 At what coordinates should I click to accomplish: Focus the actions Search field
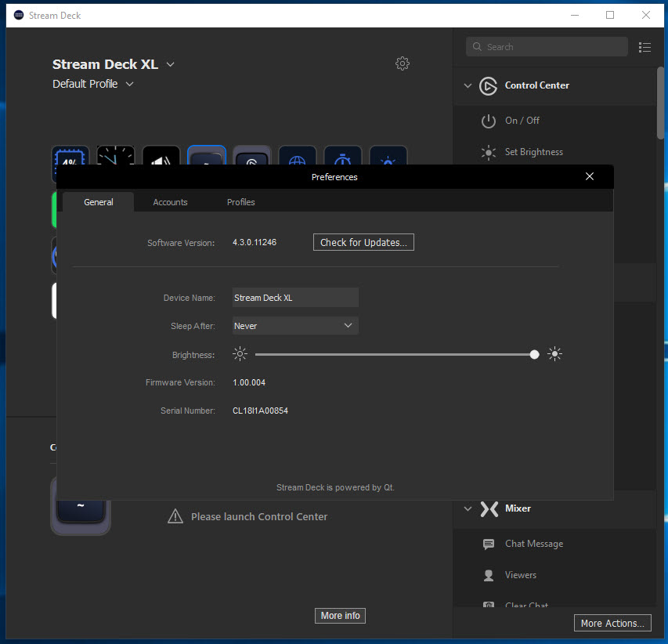pyautogui.click(x=547, y=46)
